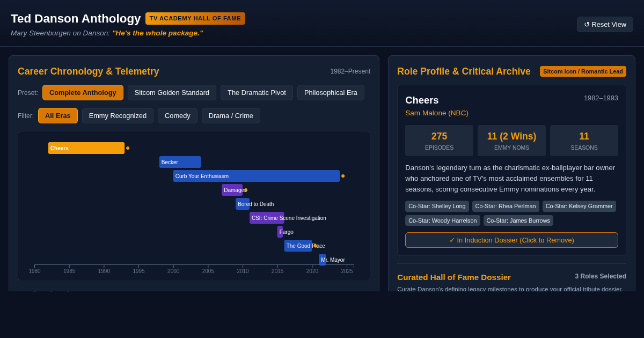
Task: Click the TV Academy Hall of Fame badge
Action: [195, 18]
